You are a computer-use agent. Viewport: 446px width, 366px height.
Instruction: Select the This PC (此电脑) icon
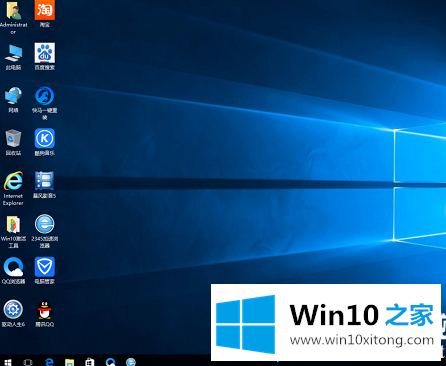(13, 53)
